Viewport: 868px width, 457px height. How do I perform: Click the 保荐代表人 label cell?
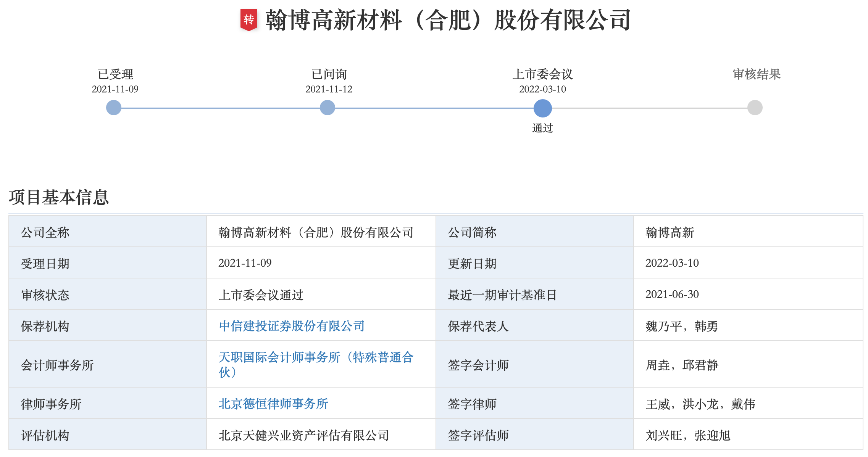[535, 325]
